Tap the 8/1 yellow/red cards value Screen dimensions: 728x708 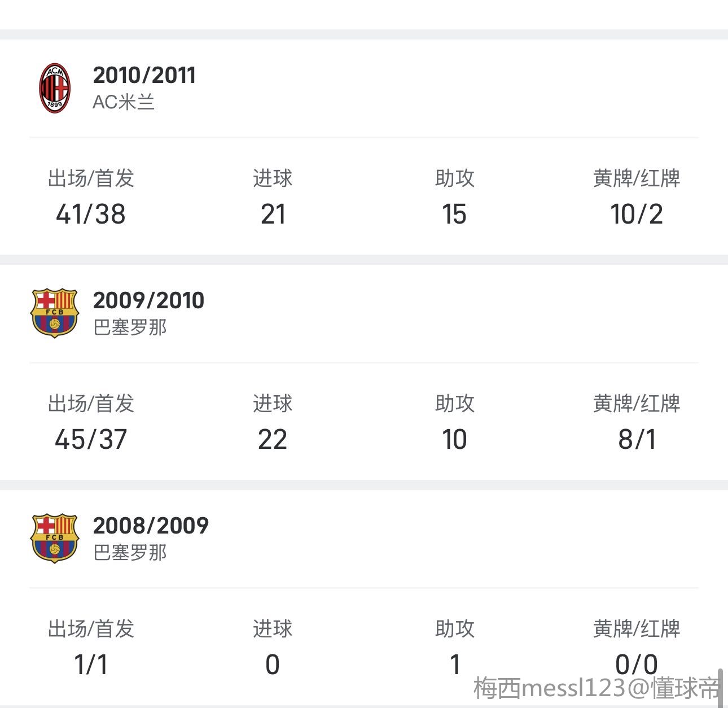pos(637,440)
